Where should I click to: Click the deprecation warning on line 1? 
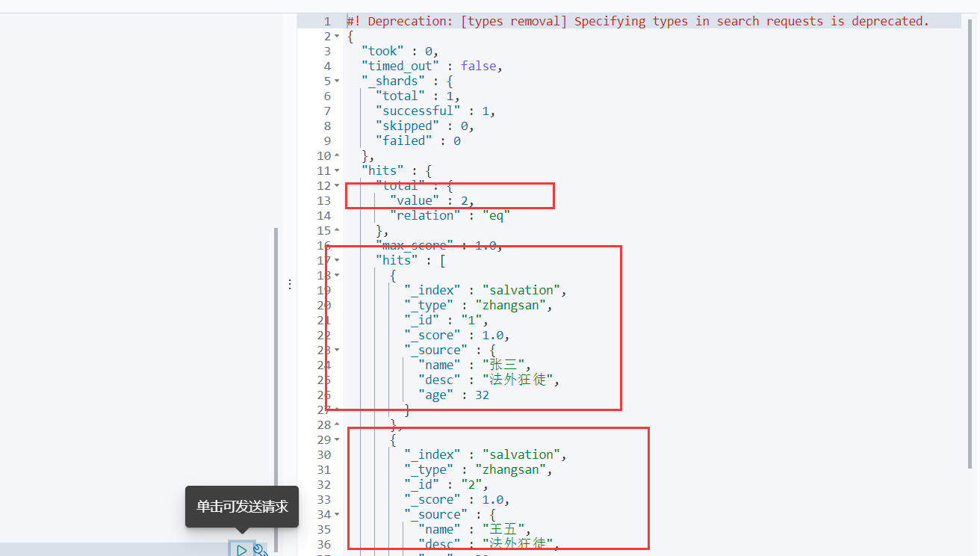(x=638, y=21)
